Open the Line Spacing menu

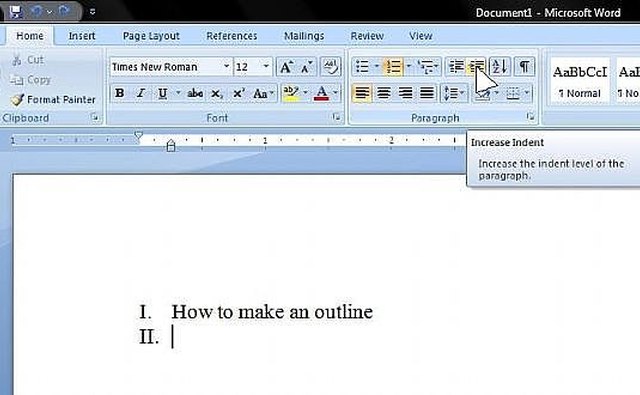point(454,93)
